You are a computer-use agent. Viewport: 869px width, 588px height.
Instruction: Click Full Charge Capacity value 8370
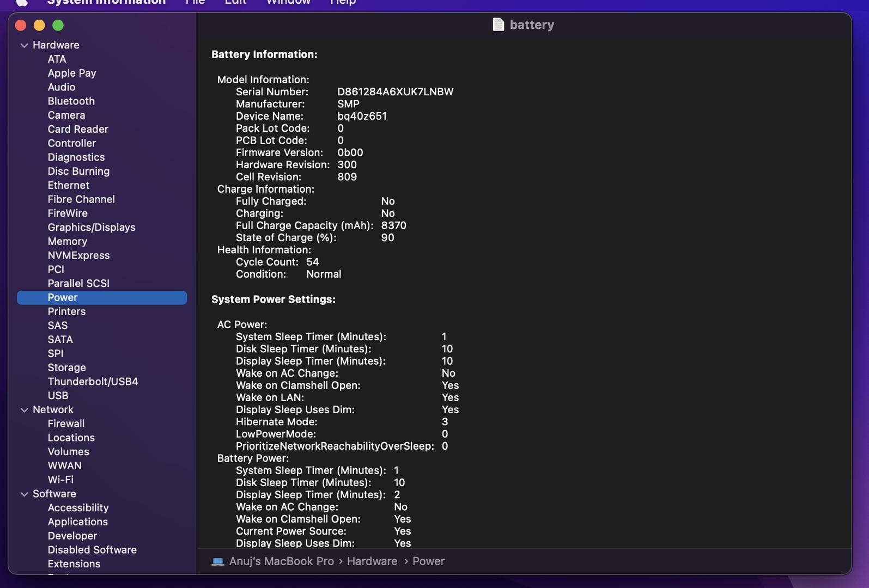[393, 225]
